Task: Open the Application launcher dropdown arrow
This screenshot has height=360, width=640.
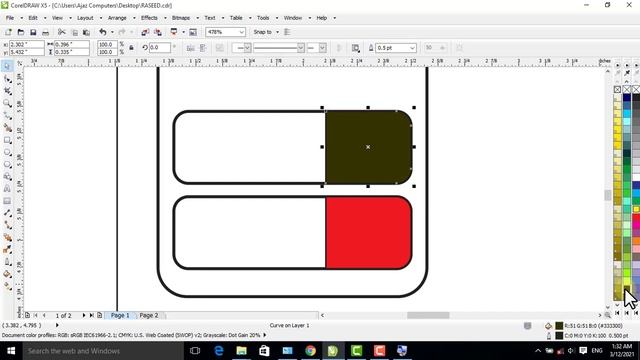Action: (x=183, y=32)
